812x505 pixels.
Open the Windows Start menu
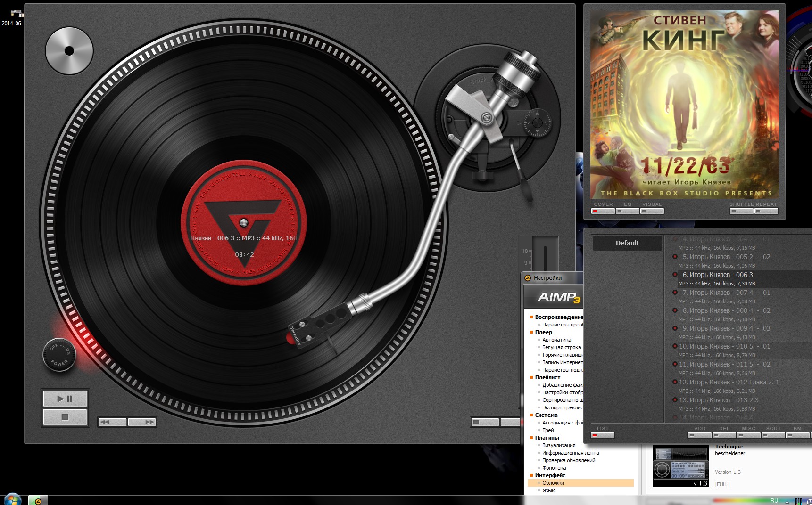pos(12,500)
